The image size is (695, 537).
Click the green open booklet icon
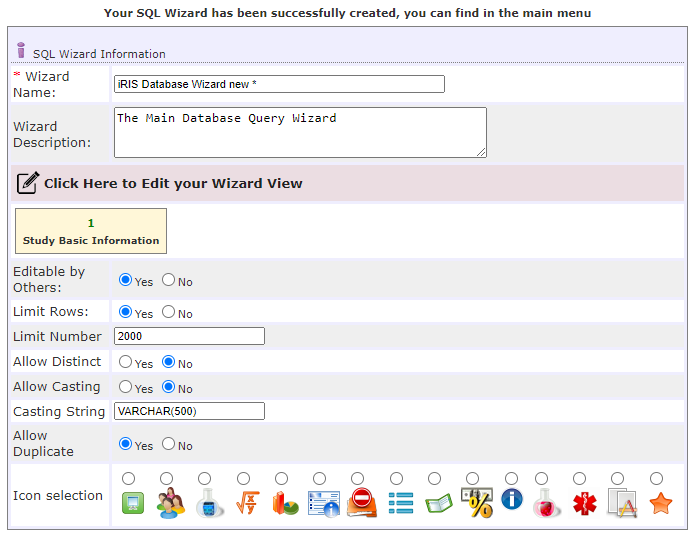pos(438,503)
